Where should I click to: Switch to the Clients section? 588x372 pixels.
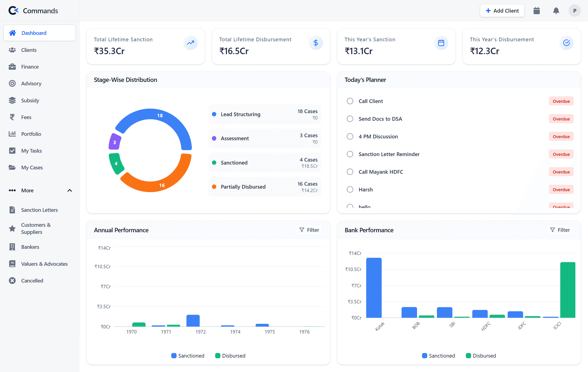[x=29, y=50]
